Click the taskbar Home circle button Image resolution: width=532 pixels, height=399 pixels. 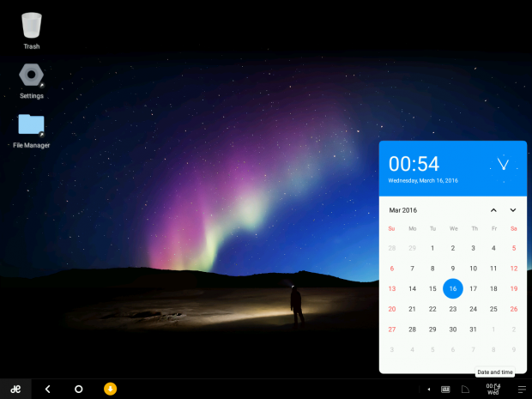click(x=78, y=389)
